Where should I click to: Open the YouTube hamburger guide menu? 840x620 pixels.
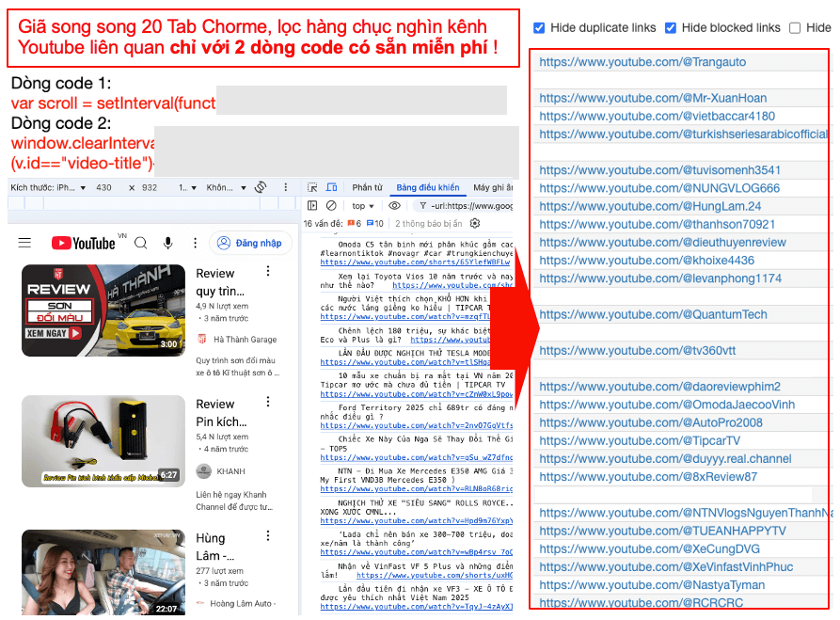click(24, 243)
